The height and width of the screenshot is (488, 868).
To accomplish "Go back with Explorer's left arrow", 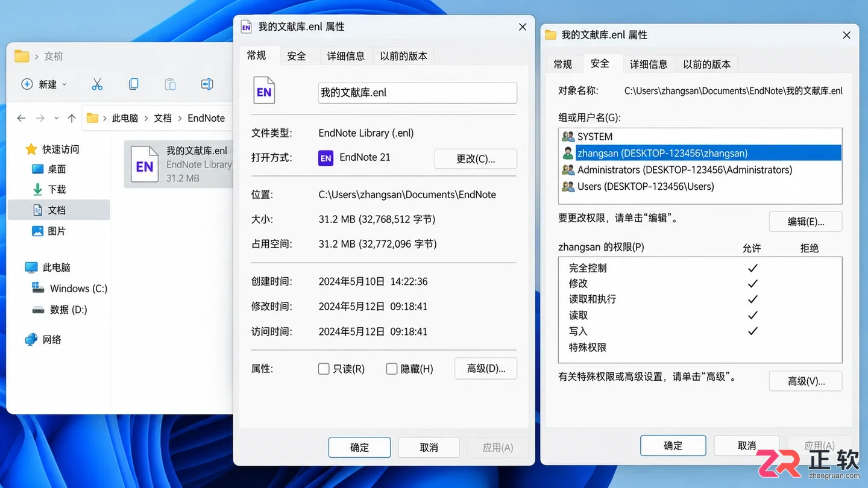I will [x=21, y=118].
